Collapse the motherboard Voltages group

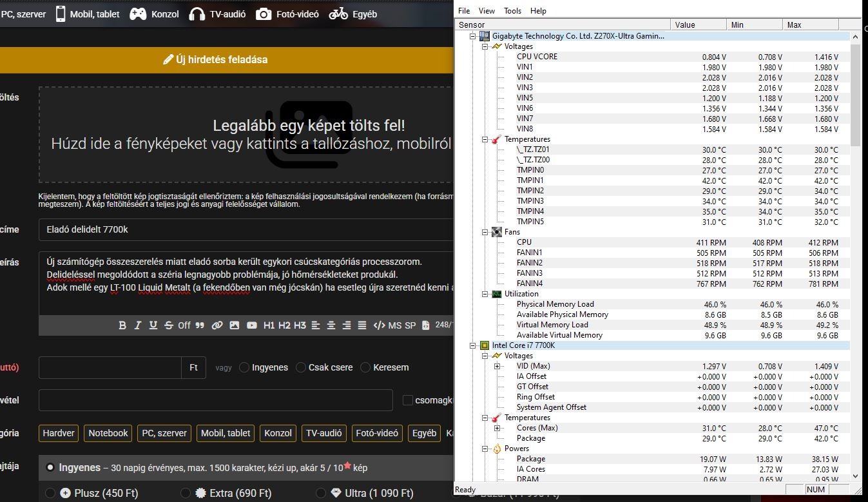coord(485,46)
